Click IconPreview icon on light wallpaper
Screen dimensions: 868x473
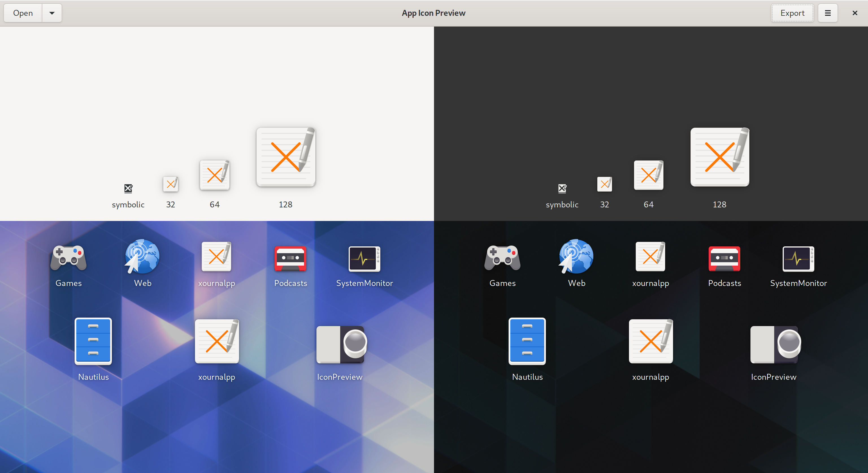click(341, 344)
